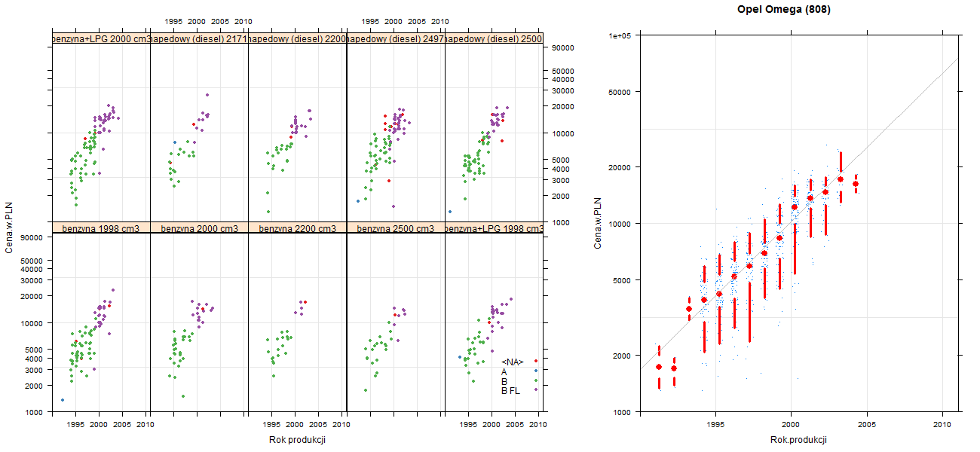Image resolution: width=980 pixels, height=452 pixels.
Task: Click the red legend dot beside <NA>
Action: tap(535, 362)
